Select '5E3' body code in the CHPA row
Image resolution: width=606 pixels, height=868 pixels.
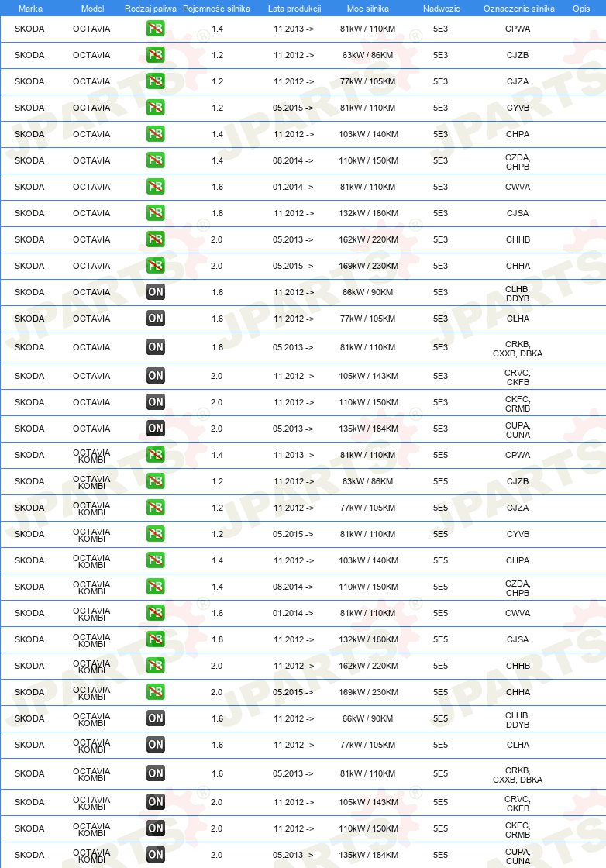440,134
